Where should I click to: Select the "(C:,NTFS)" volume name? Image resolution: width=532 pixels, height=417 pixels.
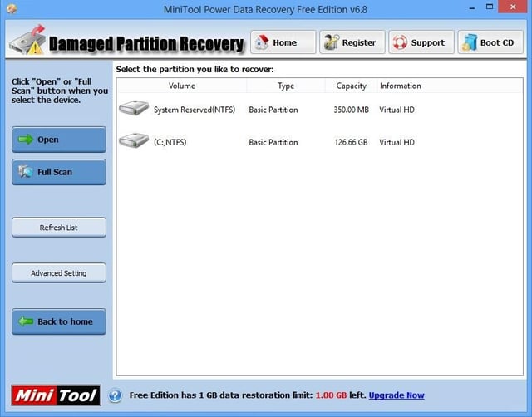(170, 142)
